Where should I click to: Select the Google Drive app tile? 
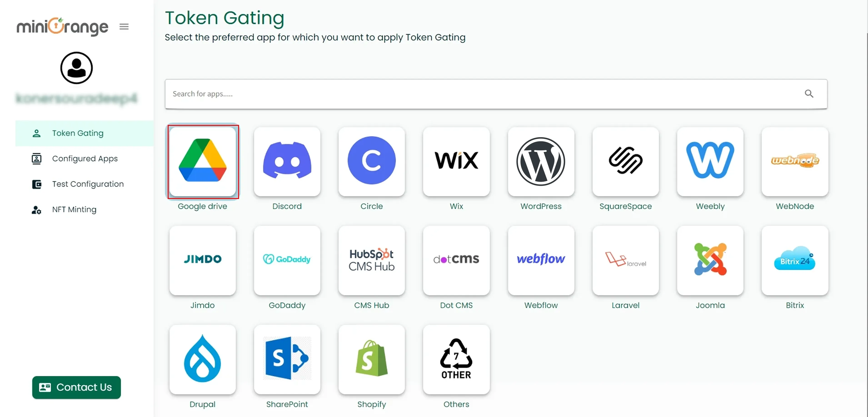[202, 161]
